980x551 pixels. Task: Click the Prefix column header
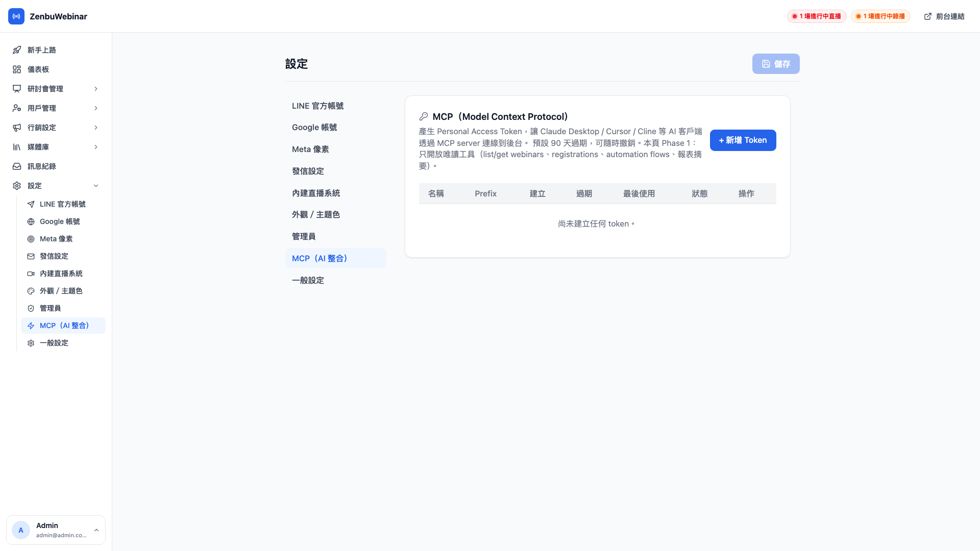pyautogui.click(x=485, y=193)
